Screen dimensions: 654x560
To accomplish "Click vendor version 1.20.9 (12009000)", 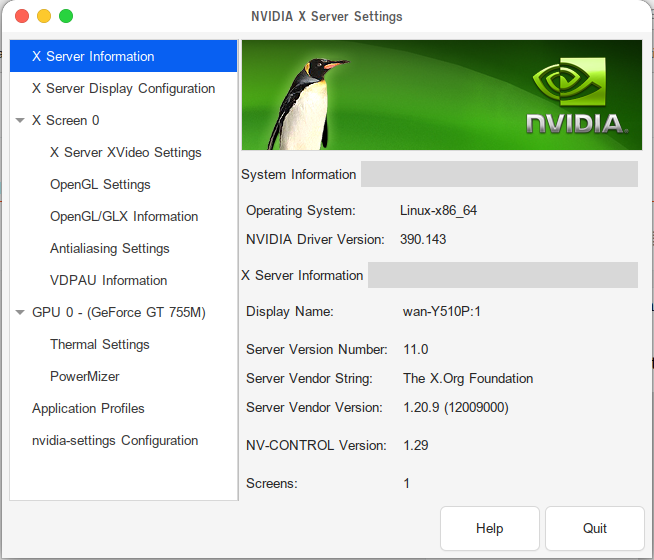I will click(456, 407).
